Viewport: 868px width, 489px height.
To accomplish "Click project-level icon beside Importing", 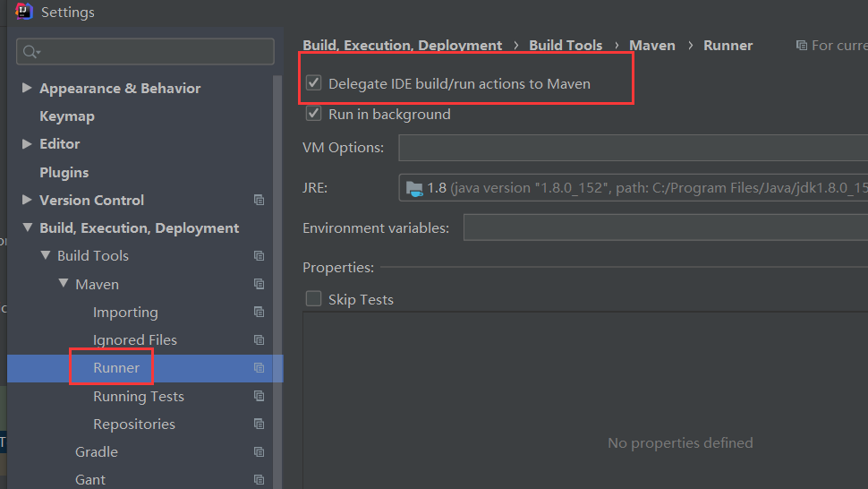I will [259, 312].
